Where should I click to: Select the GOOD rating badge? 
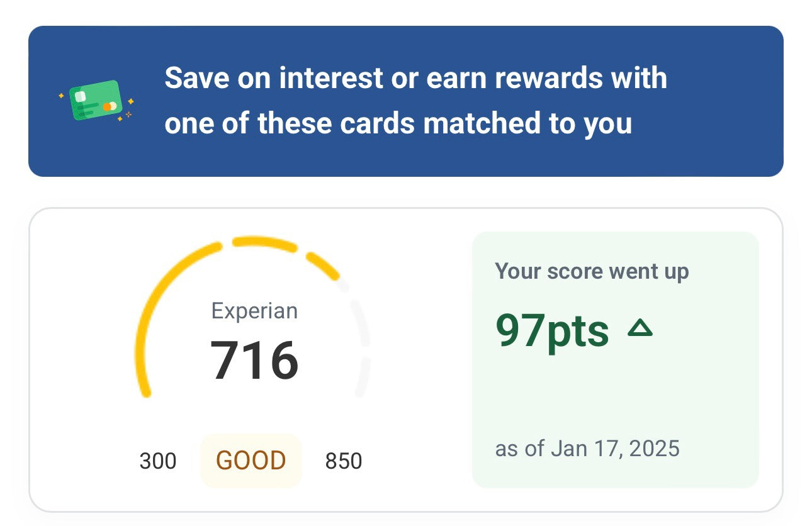pos(251,461)
